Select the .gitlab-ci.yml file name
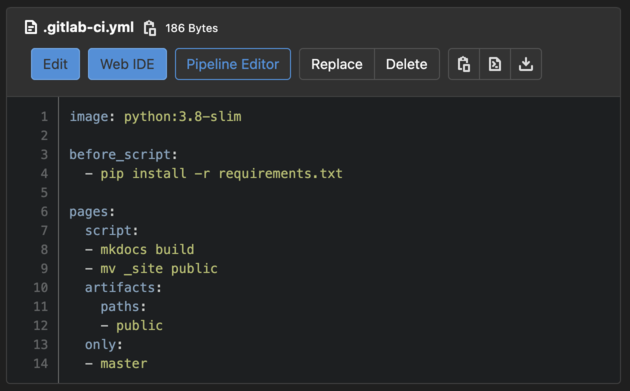 88,27
